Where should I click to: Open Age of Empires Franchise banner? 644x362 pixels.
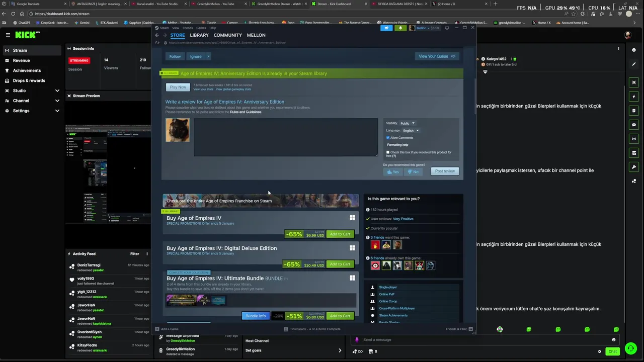click(x=261, y=201)
